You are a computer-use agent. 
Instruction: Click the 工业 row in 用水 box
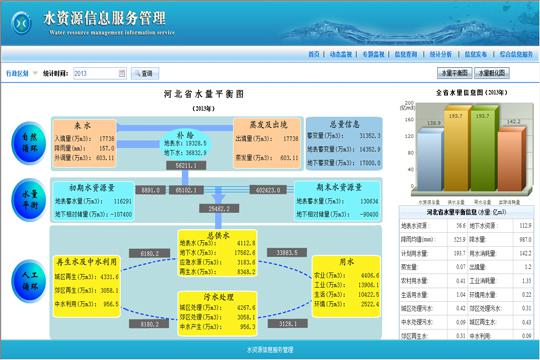coord(346,285)
